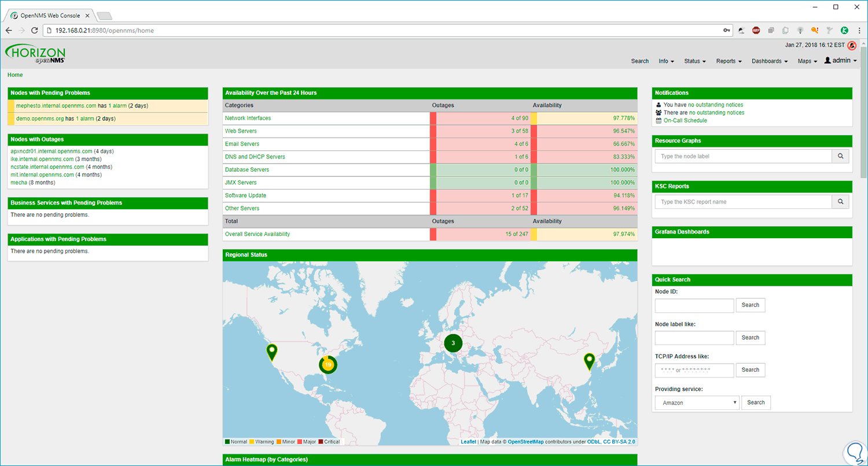Click the On-Call Schedule link
868x466 pixels.
[x=685, y=120]
